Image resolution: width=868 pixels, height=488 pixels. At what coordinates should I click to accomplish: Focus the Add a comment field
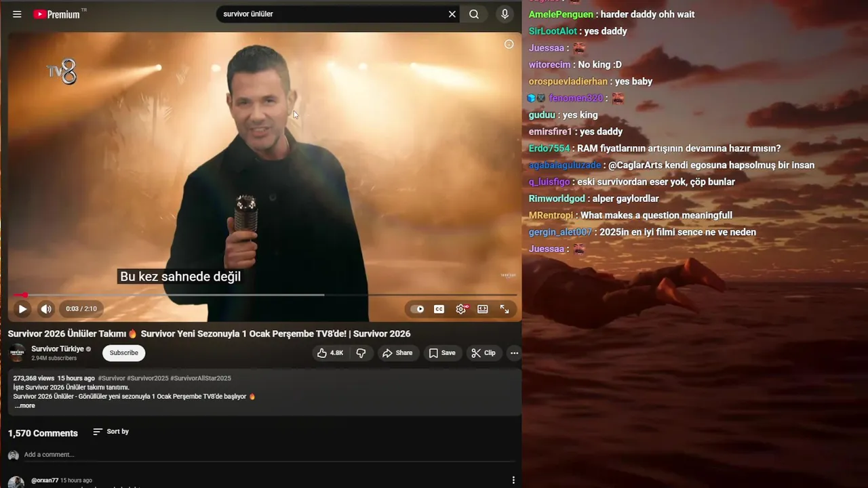click(271, 455)
